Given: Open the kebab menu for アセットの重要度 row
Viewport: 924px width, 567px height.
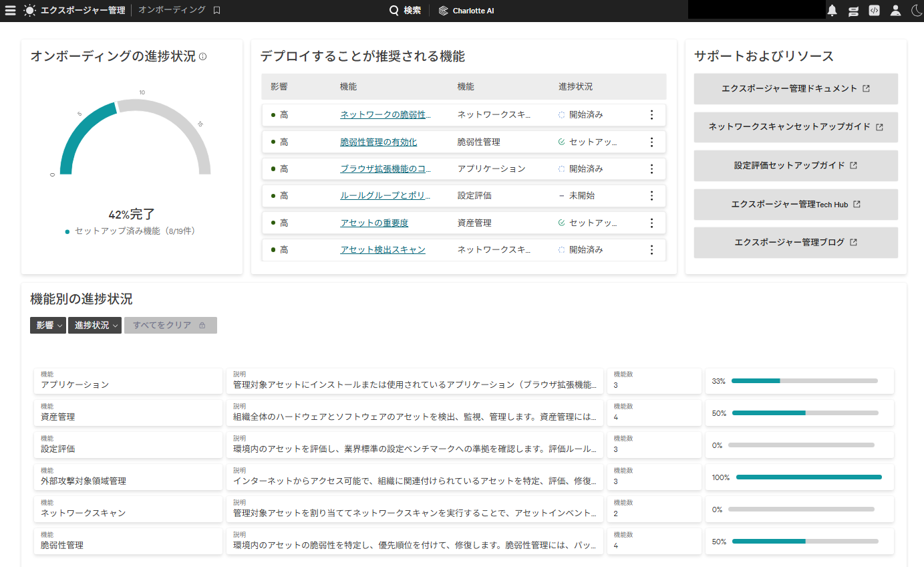Looking at the screenshot, I should pyautogui.click(x=651, y=223).
